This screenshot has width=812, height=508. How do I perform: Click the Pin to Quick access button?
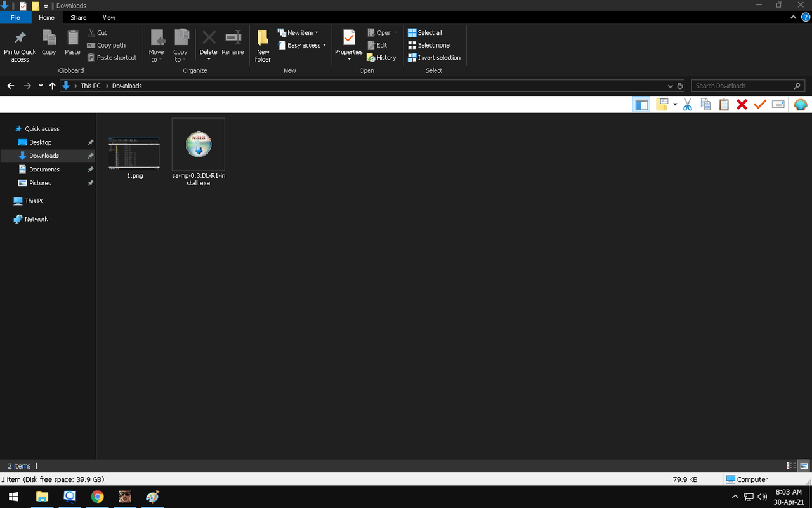(x=20, y=46)
